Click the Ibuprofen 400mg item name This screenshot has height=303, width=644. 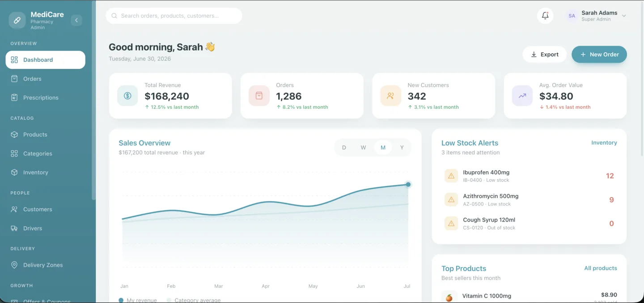486,173
